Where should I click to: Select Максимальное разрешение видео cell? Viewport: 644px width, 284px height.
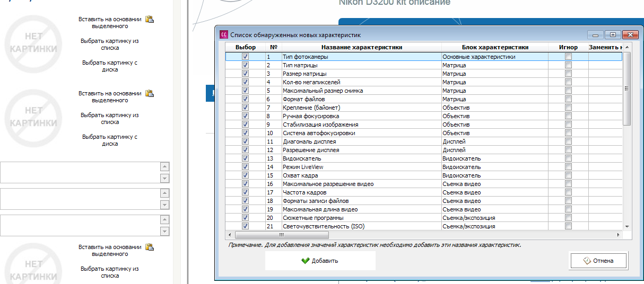[x=361, y=184]
